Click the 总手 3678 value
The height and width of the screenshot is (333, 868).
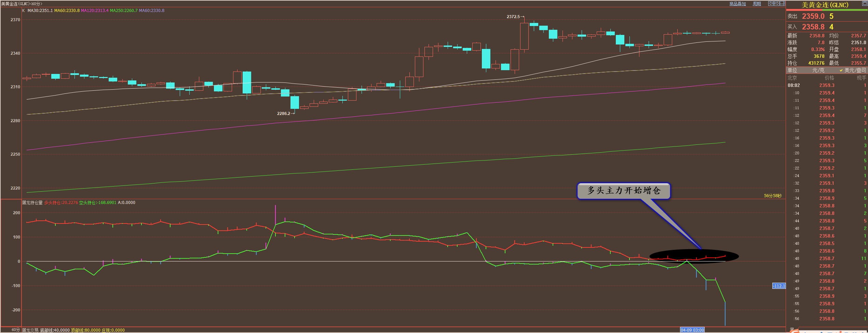pyautogui.click(x=819, y=56)
